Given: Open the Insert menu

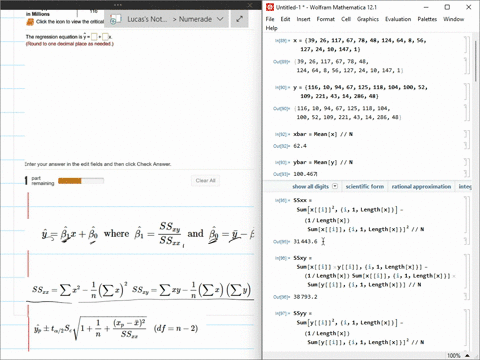Looking at the screenshot, I should click(x=303, y=19).
